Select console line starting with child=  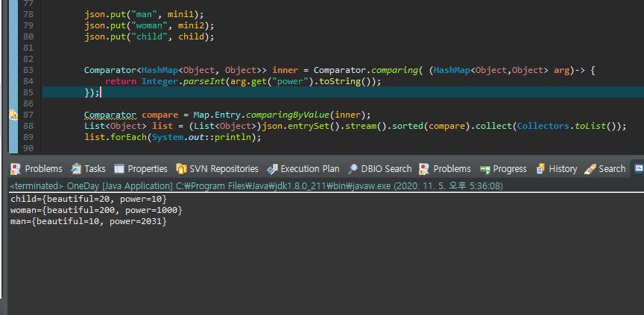pyautogui.click(x=89, y=199)
